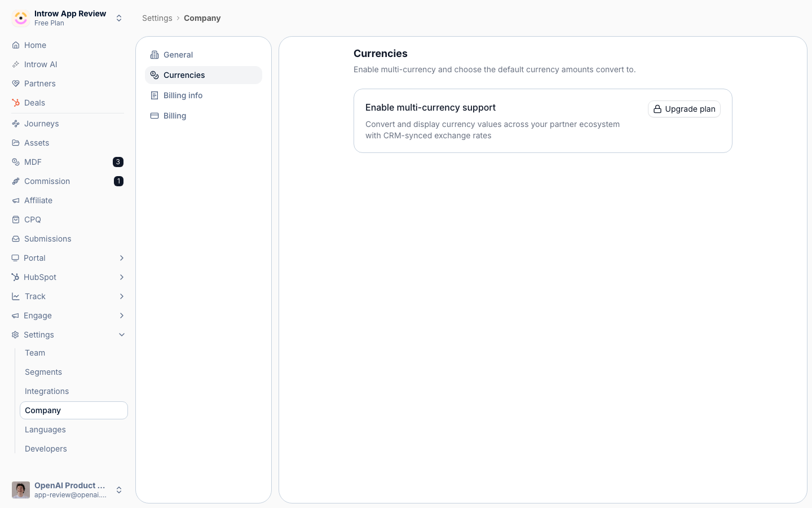This screenshot has width=812, height=508.
Task: Click the Introw logo icon
Action: (x=21, y=18)
